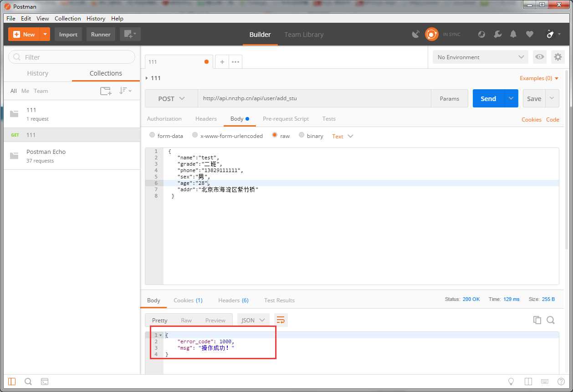
Task: Switch response view to Preview
Action: [x=215, y=321]
